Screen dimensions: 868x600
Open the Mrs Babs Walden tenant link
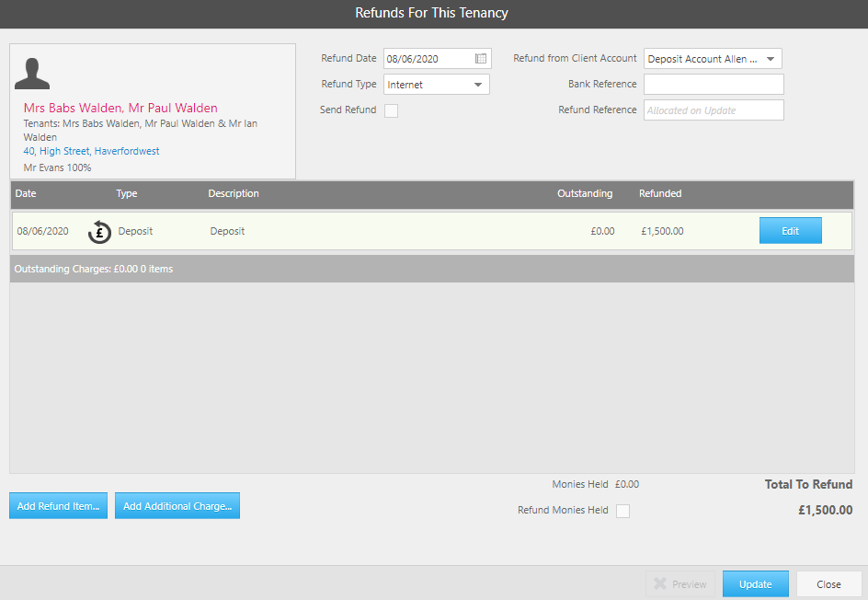coord(120,108)
